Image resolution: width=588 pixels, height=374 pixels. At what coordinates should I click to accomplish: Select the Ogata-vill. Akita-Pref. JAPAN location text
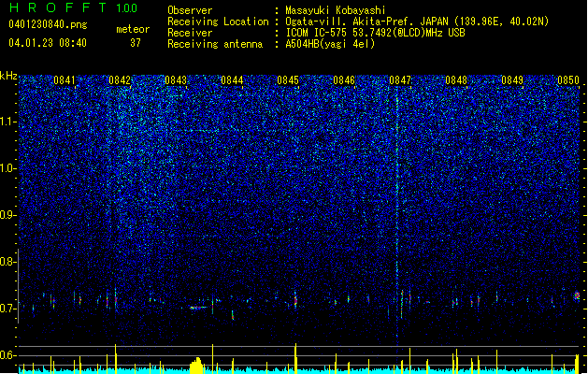(417, 22)
